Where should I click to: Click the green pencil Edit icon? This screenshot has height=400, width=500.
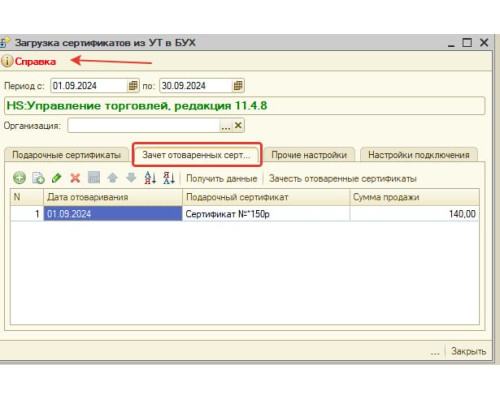coord(57,178)
